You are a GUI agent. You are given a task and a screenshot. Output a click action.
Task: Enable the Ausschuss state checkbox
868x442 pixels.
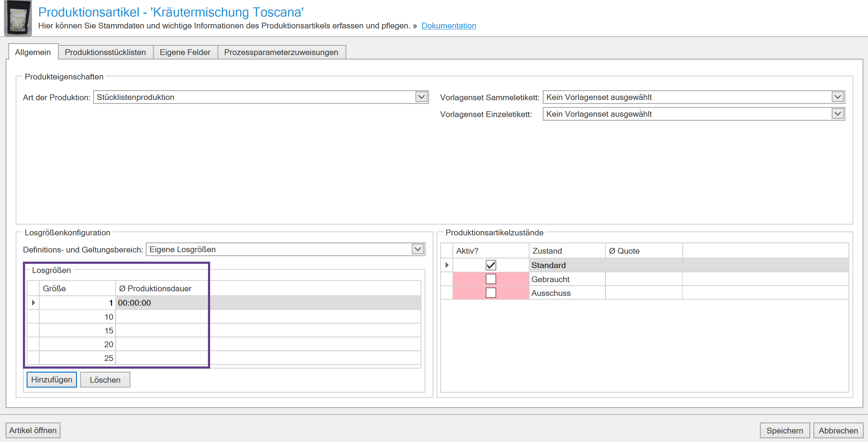click(x=491, y=293)
